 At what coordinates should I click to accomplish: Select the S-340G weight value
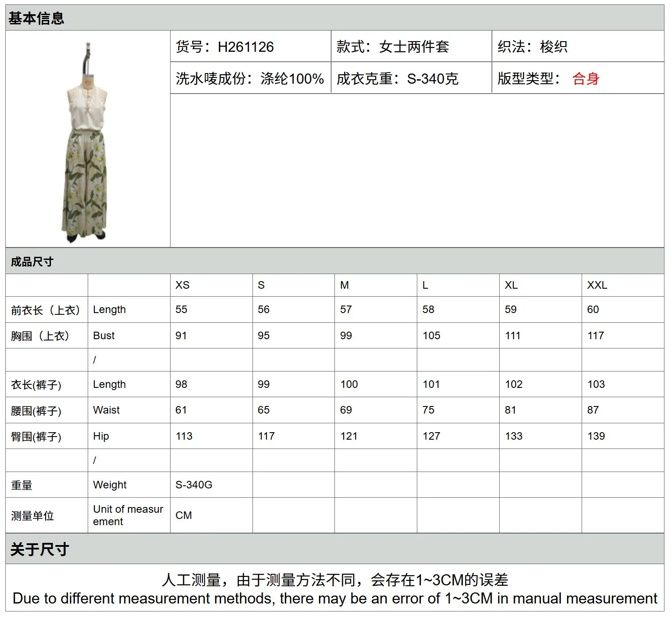(x=211, y=485)
